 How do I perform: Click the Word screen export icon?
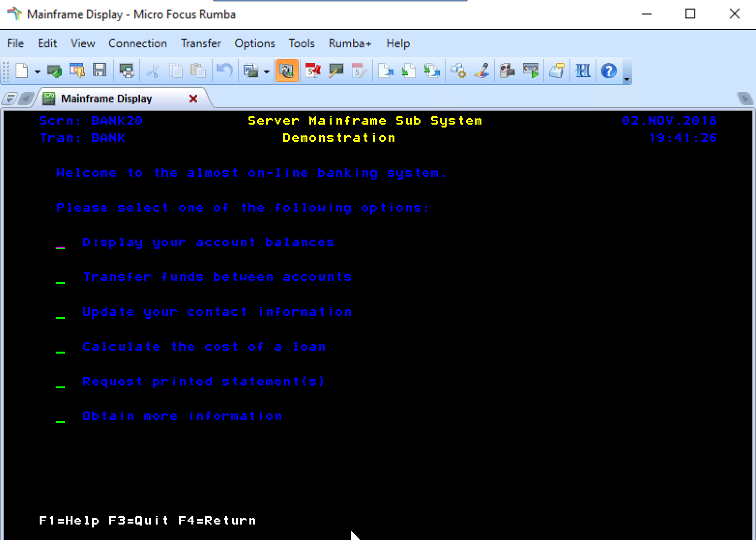tap(251, 71)
